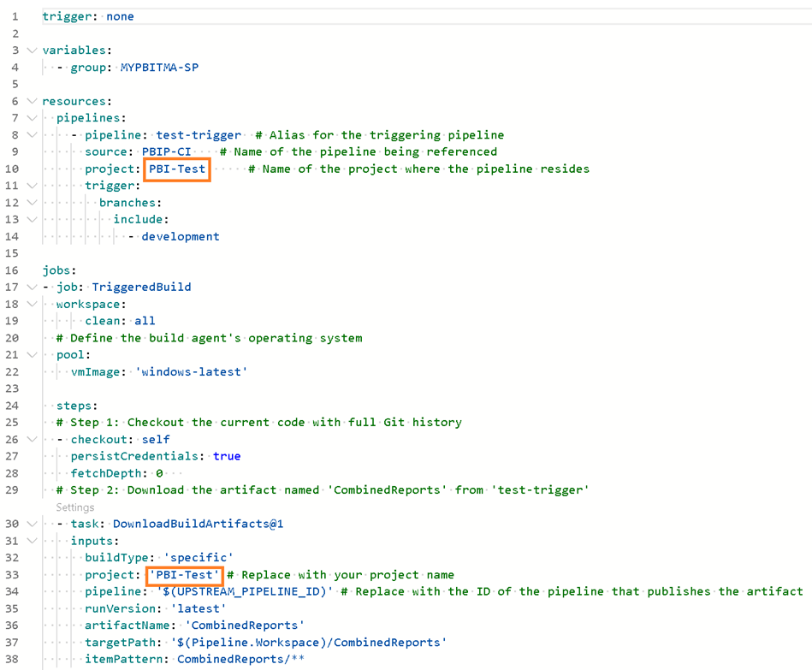Fold the branches block chevron
This screenshot has width=812, height=670.
coord(33,203)
